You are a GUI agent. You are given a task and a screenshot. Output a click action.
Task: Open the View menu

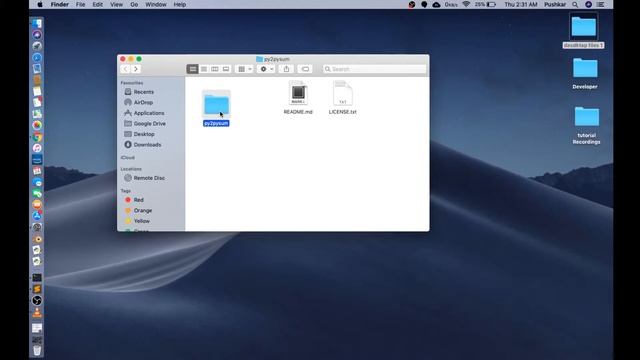[x=117, y=4]
